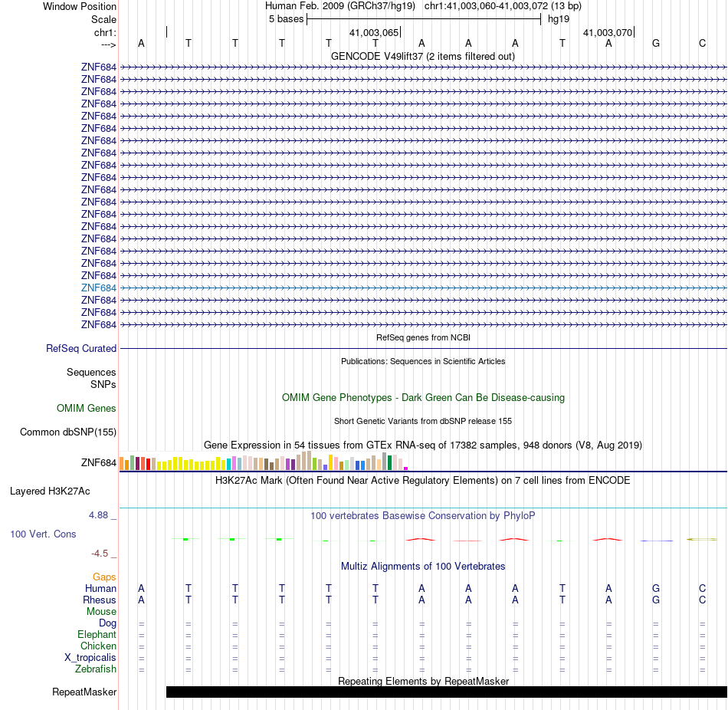Screen dimensions: 728x710
Task: Click the magenta last bar in GTEx chart
Action: coord(406,468)
